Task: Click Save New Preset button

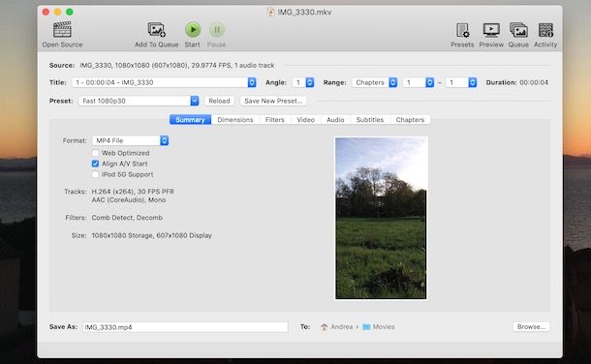Action: point(273,101)
